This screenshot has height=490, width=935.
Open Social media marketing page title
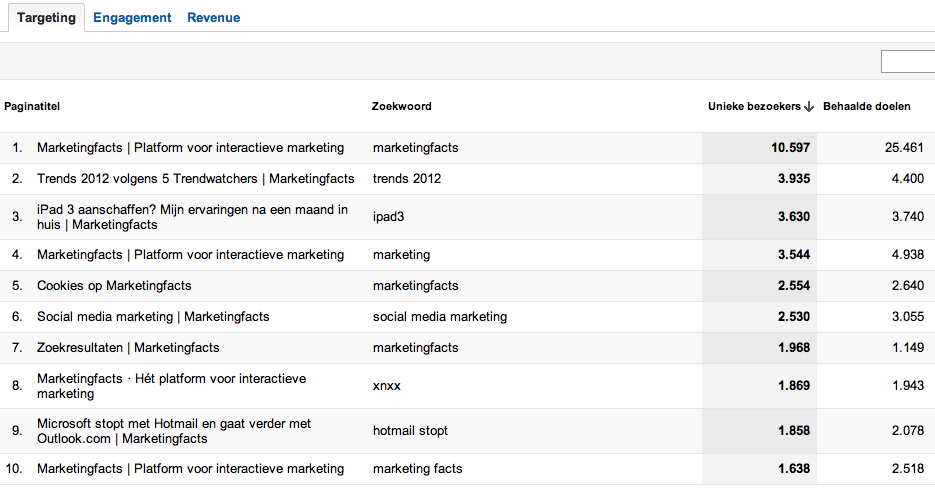point(153,317)
